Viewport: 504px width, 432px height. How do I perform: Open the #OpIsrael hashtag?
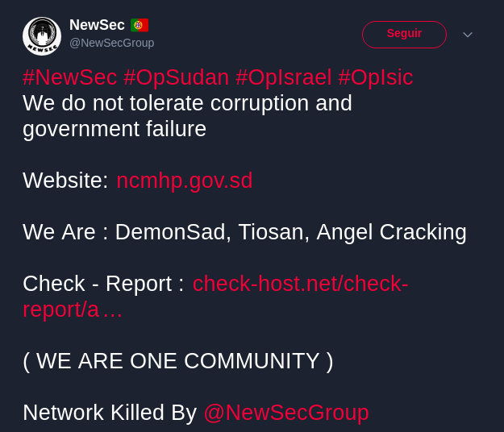click(x=283, y=77)
